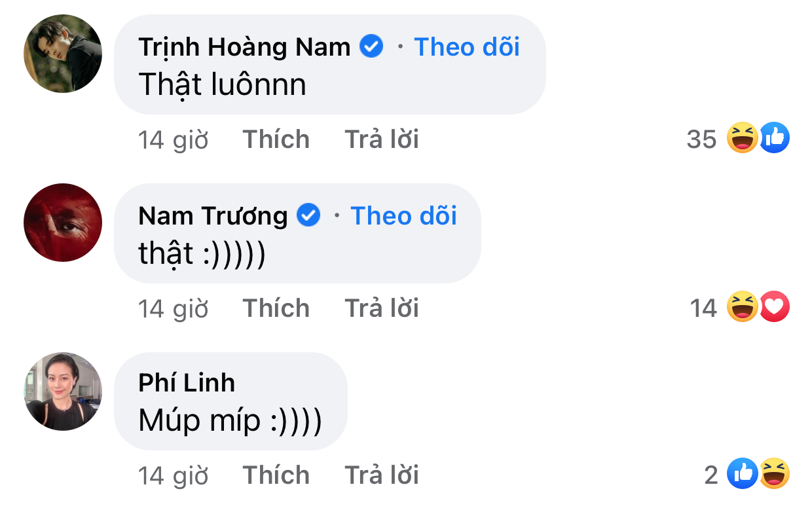Open Theo dõi for Trịnh Hoàng Nam
This screenshot has width=812, height=508.
pos(467,46)
